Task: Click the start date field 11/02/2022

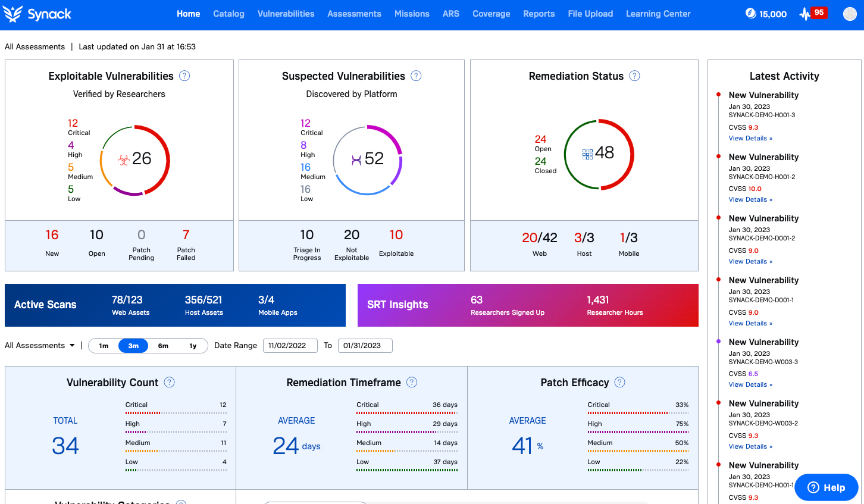Action: coord(290,346)
